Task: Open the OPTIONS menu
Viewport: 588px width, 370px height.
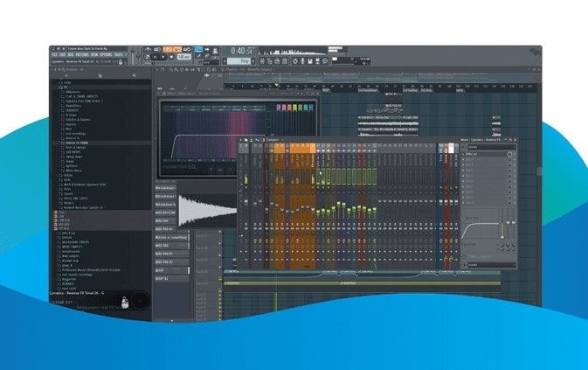Action: coord(106,54)
